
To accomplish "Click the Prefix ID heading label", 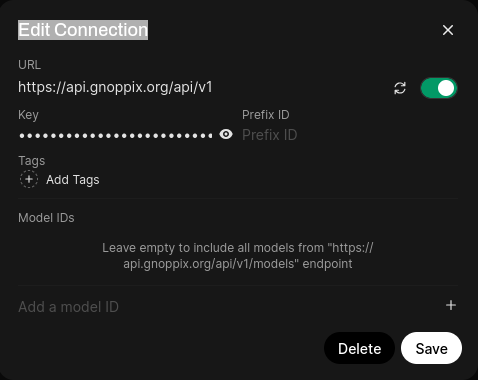I will tap(266, 115).
